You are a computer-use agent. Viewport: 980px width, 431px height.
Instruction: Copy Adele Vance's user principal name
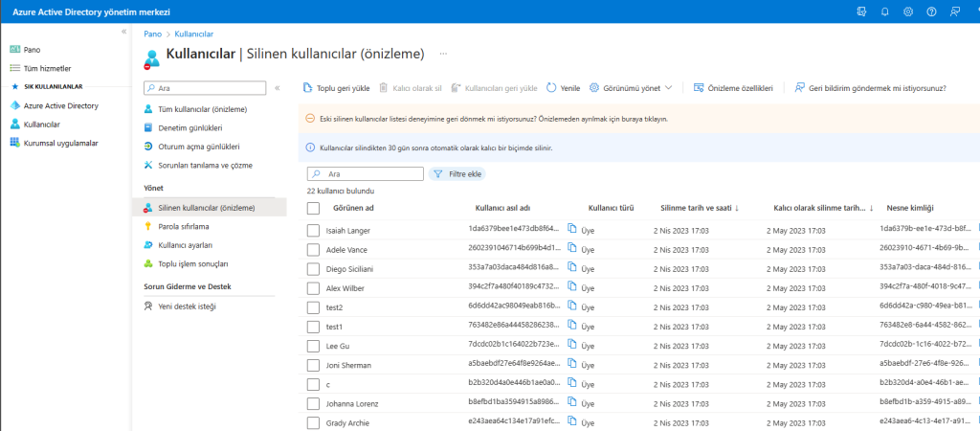coord(571,248)
